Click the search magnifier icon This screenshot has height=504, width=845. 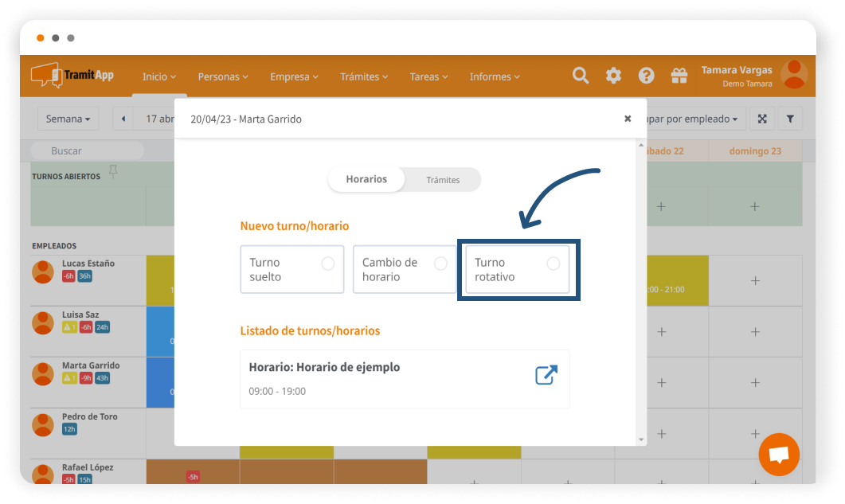point(581,76)
